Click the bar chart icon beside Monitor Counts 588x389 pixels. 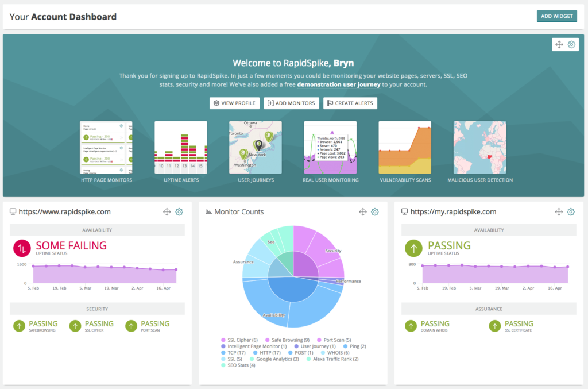[208, 211]
